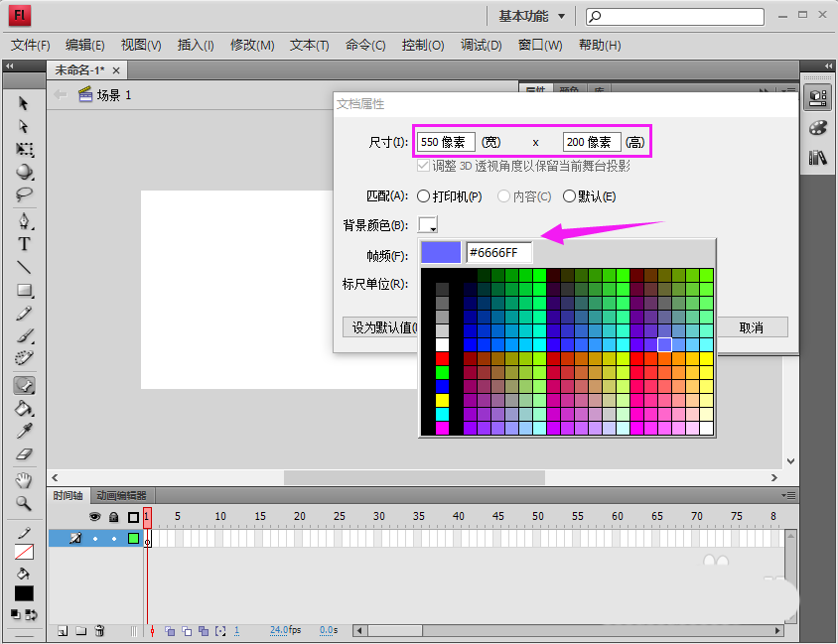Click the stage vertical scroll down arrow
Image resolution: width=838 pixels, height=644 pixels.
pos(791,460)
